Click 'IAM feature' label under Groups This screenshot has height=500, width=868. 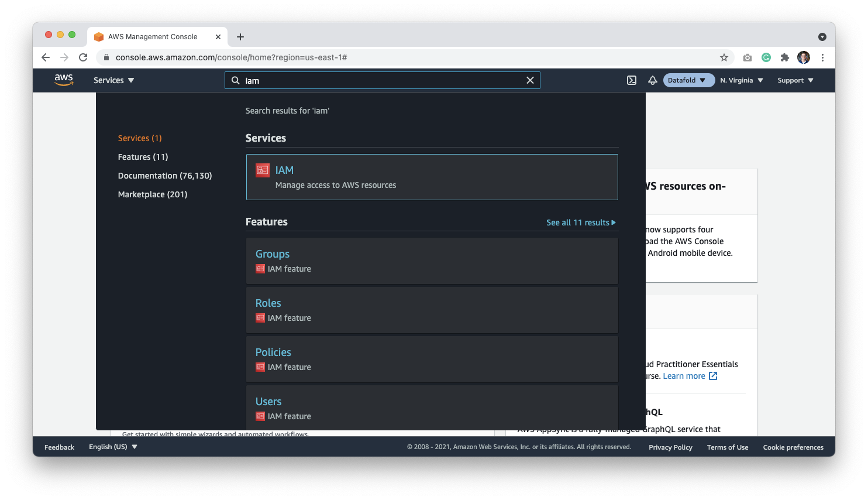tap(290, 269)
